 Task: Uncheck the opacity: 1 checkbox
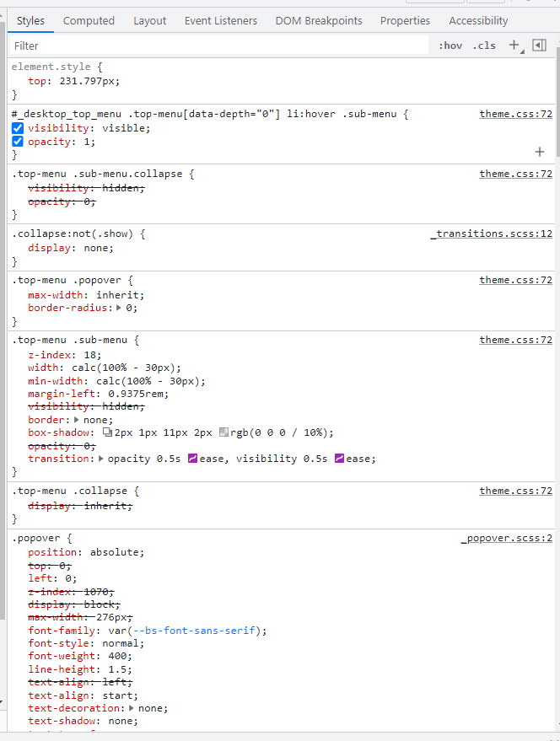coord(18,142)
